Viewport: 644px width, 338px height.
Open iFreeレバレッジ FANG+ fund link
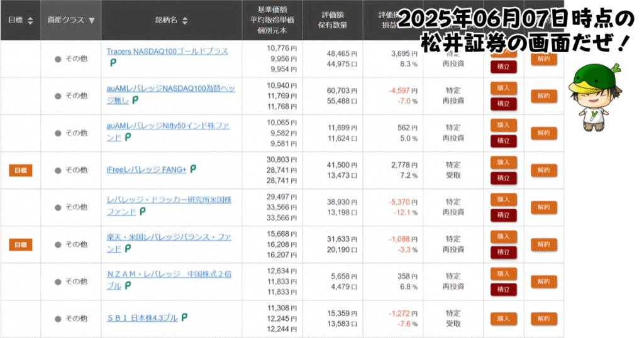coord(146,170)
